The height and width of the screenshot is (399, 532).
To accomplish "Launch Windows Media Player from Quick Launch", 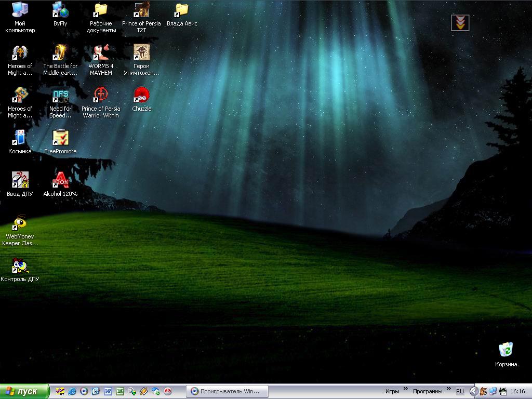I will tap(84, 391).
